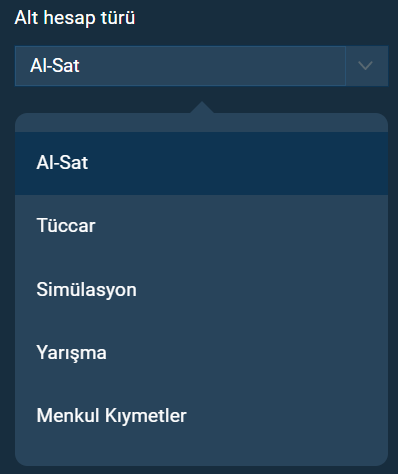Choose the highlighted Al-Sat list entry
This screenshot has height=474, width=398.
(x=201, y=163)
